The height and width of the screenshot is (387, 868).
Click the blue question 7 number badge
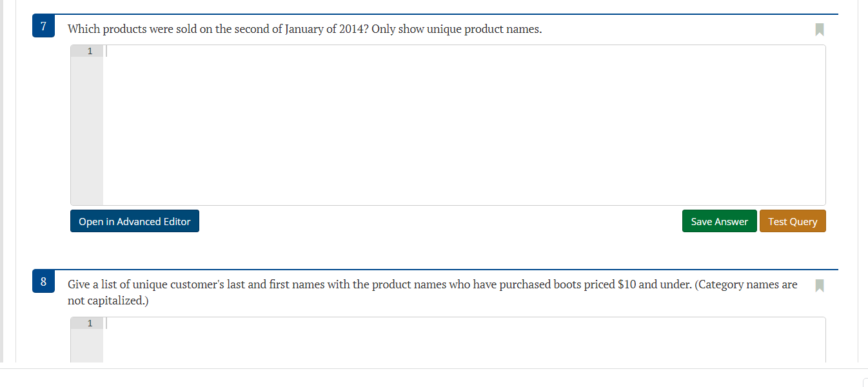[x=43, y=26]
